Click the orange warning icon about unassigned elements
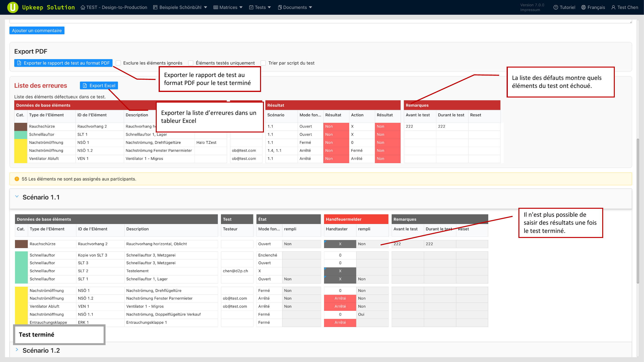 [17, 179]
